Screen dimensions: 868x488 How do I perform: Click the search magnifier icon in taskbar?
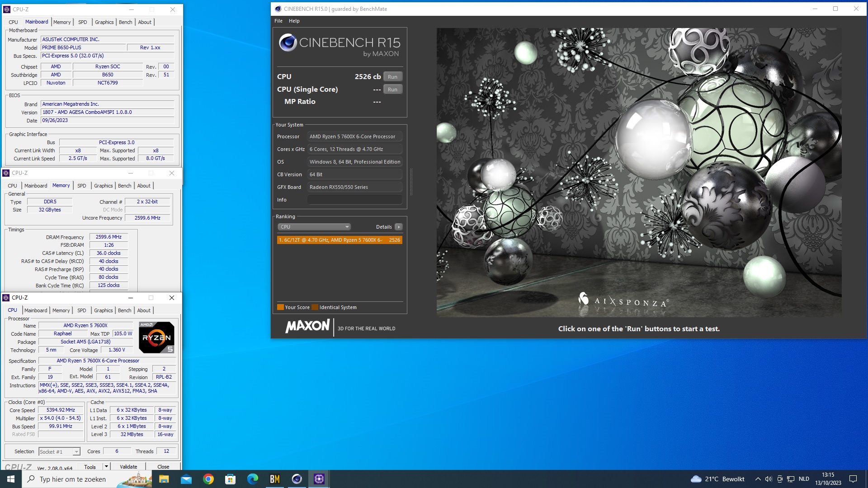pos(31,479)
